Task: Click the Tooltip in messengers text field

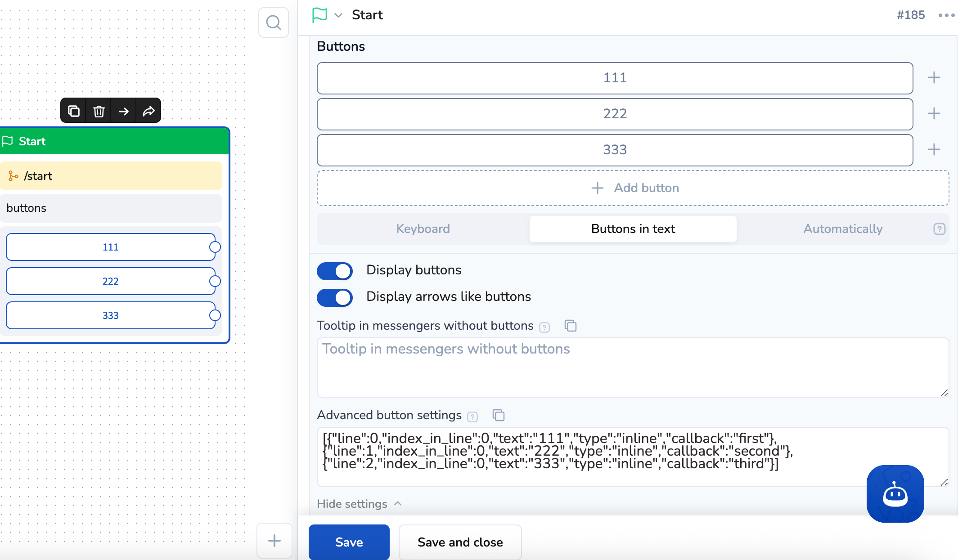Action: [633, 367]
